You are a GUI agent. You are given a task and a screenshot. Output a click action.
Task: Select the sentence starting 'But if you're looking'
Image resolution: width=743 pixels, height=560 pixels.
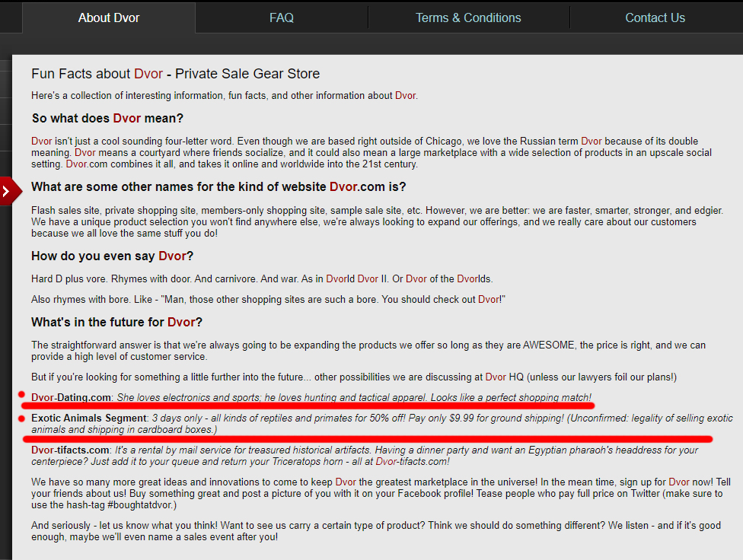(354, 377)
